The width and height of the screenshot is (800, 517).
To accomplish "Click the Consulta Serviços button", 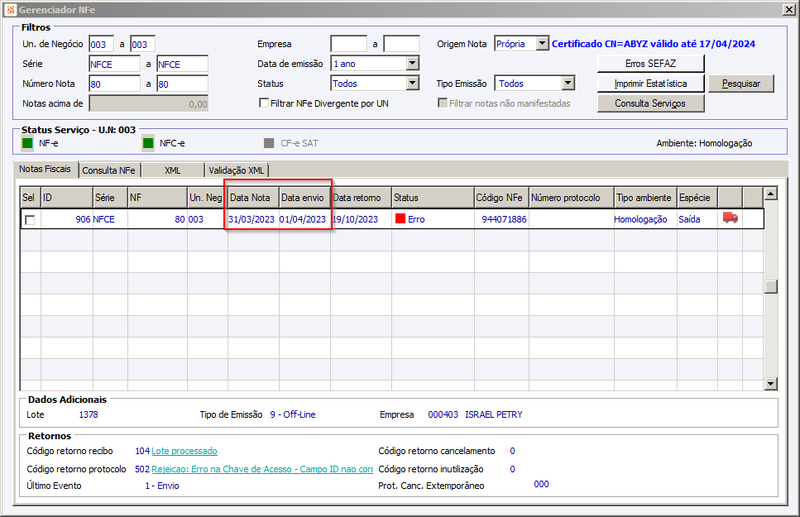I will pyautogui.click(x=651, y=103).
